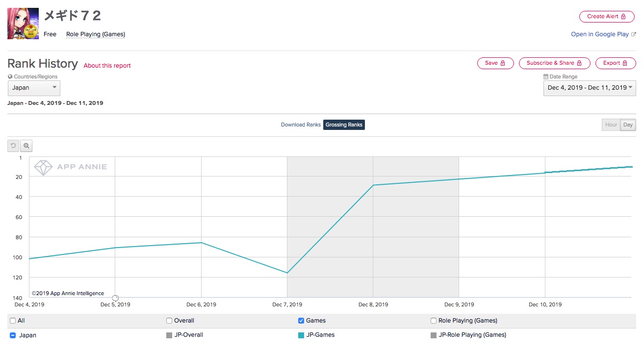Image resolution: width=644 pixels, height=353 pixels.
Task: Click the chart line point at Dec 7, 2019
Action: pos(287,273)
